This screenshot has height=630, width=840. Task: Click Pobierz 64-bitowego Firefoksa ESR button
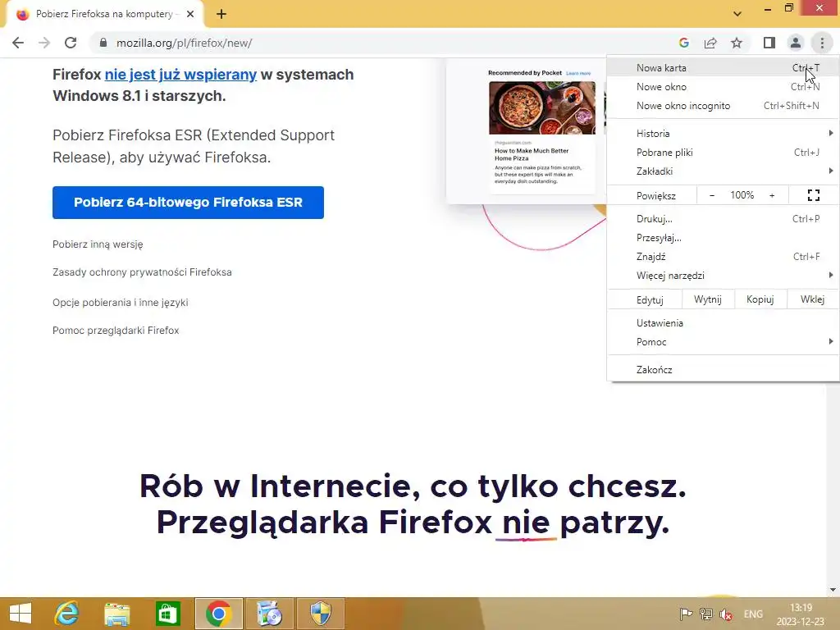click(188, 203)
